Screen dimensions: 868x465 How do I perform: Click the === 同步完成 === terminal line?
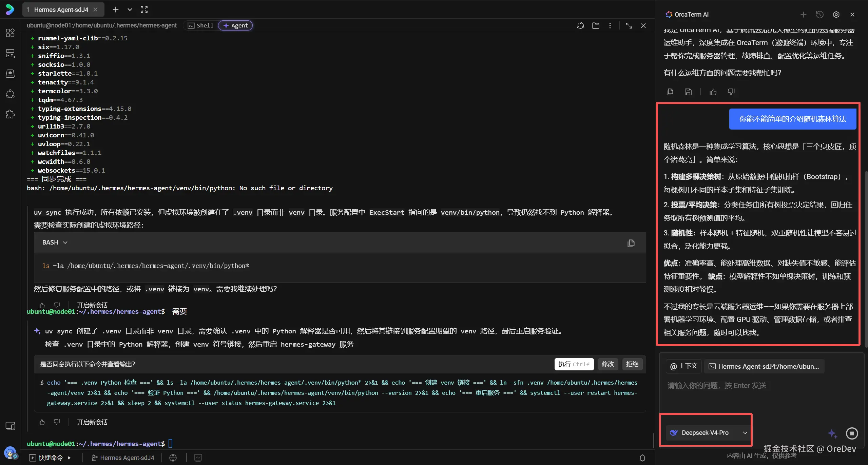57,179
